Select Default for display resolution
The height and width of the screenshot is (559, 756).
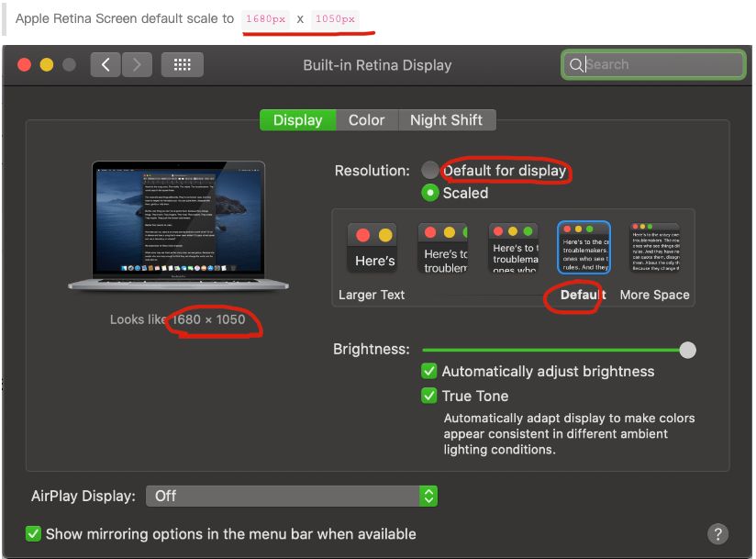[429, 170]
